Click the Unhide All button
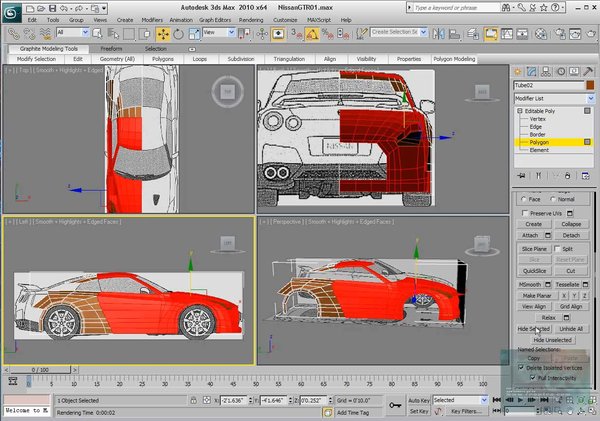This screenshot has height=421, width=600. click(571, 329)
